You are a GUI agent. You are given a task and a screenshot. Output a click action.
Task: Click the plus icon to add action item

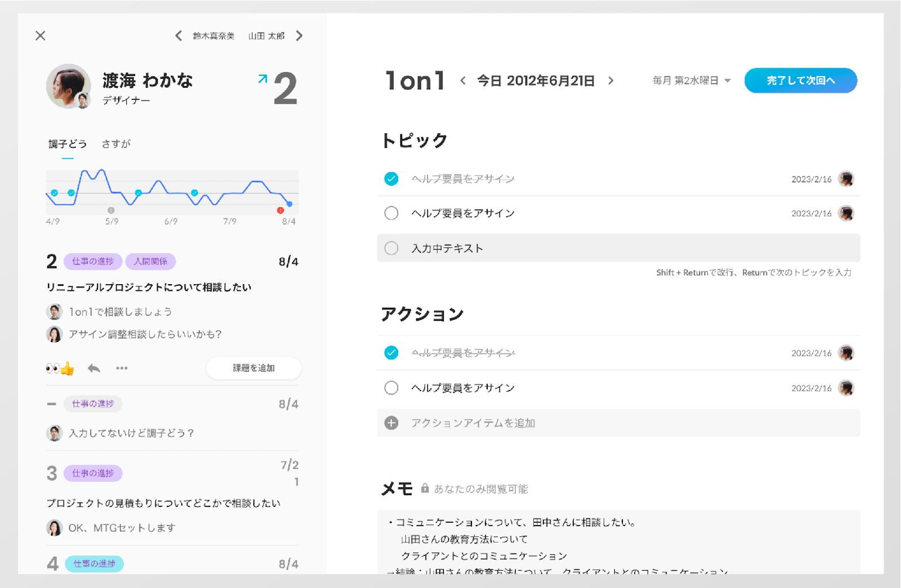[x=391, y=423]
